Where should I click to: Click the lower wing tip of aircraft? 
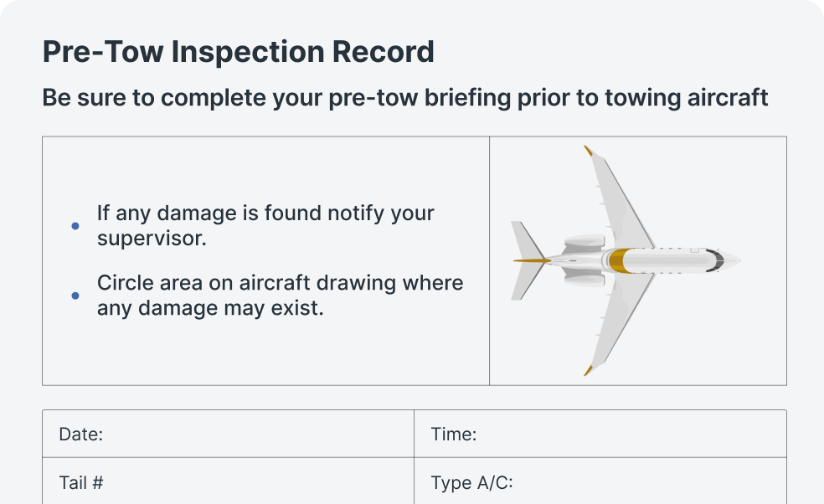pyautogui.click(x=589, y=370)
